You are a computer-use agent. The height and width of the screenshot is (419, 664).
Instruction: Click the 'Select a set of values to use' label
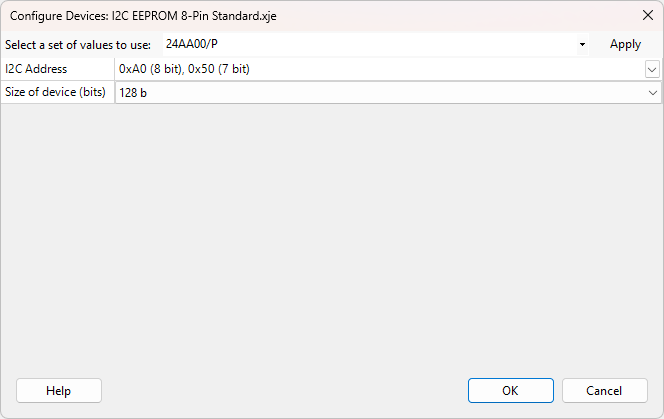(78, 45)
